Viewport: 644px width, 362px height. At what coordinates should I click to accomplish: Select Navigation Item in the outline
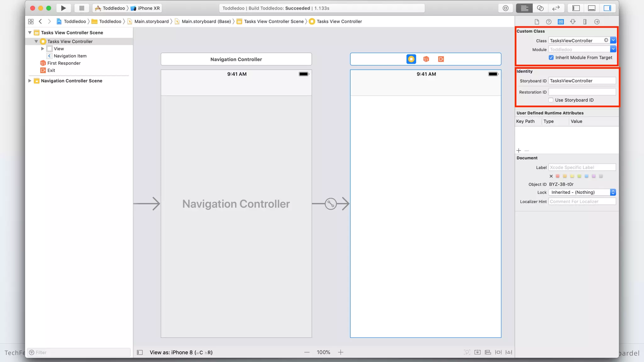pos(70,56)
